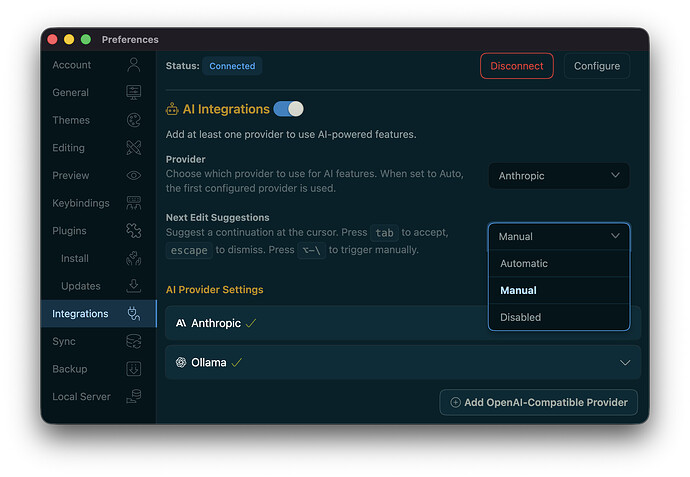This screenshot has width=690, height=477.
Task: Open the Themes preferences section
Action: (x=98, y=120)
